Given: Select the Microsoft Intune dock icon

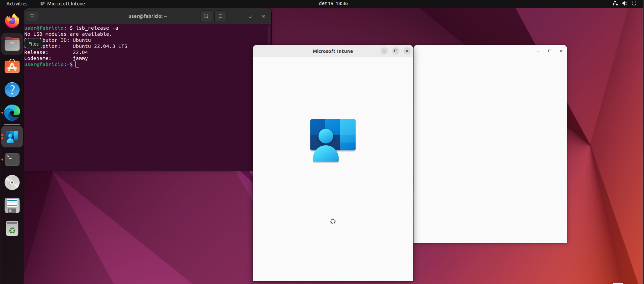Looking at the screenshot, I should (12, 137).
